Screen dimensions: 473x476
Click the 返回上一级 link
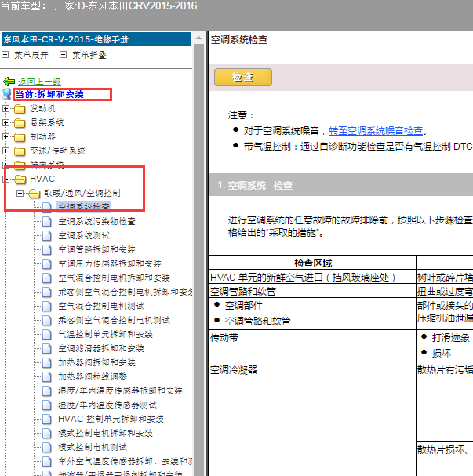39,82
